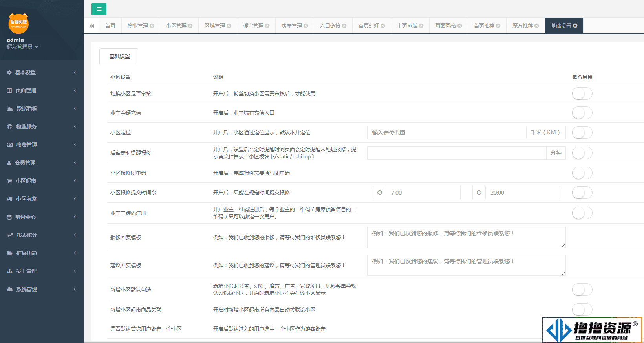This screenshot has height=343, width=644.
Task: Click the 输入定位范围 input field
Action: 446,132
